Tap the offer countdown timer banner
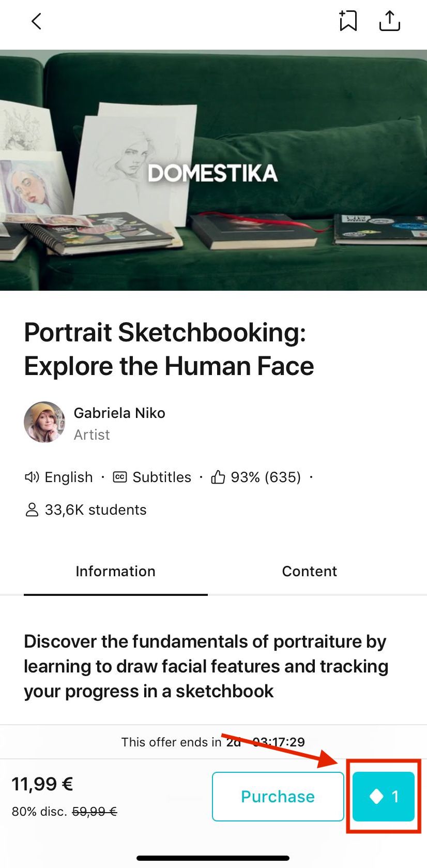Viewport: 427px width, 868px height. [213, 742]
